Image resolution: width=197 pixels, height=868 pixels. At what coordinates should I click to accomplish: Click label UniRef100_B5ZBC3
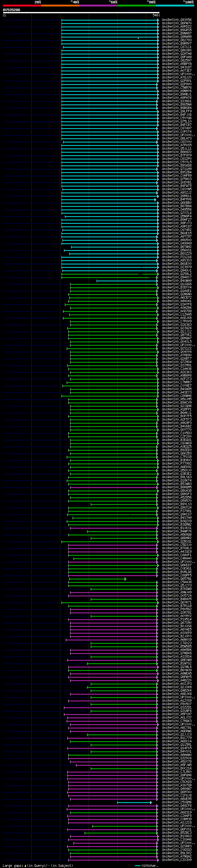pyautogui.click(x=177, y=833)
